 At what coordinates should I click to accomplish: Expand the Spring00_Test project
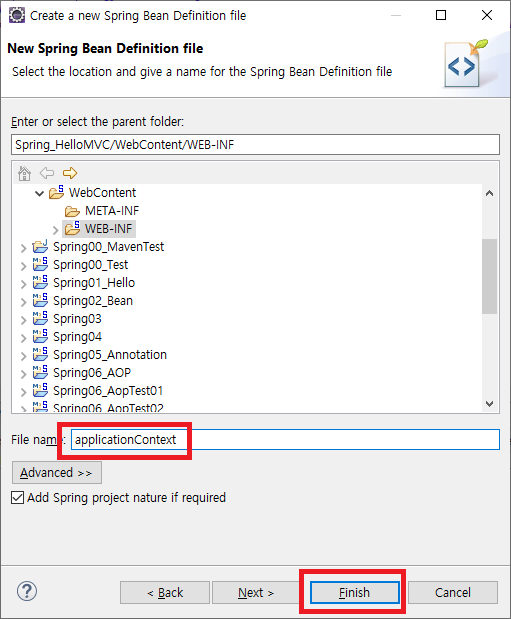[23, 266]
